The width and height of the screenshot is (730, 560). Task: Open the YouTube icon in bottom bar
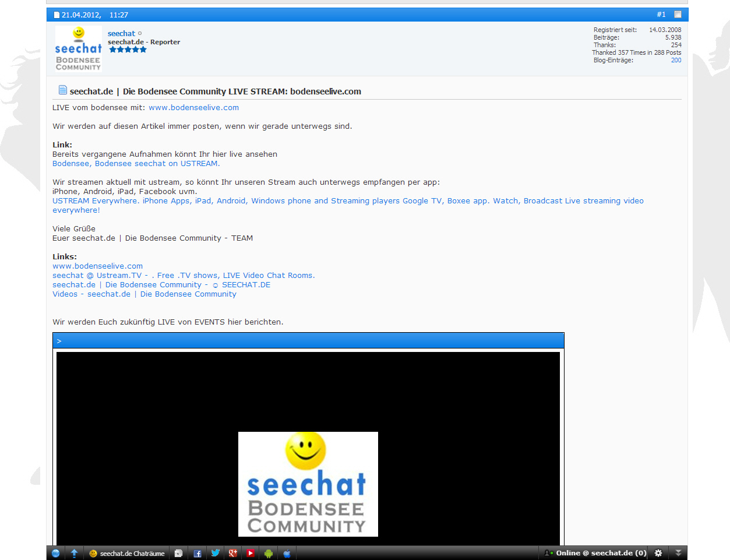[x=251, y=553]
